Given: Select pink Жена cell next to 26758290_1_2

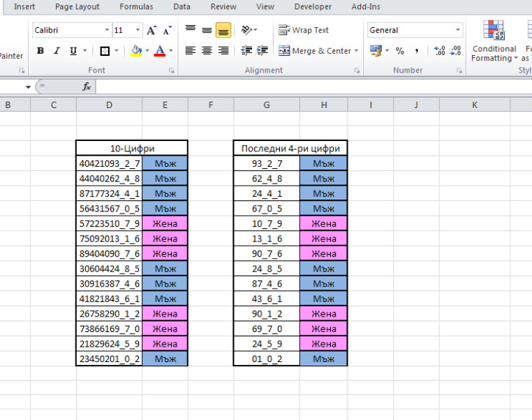Looking at the screenshot, I should coord(165,313).
